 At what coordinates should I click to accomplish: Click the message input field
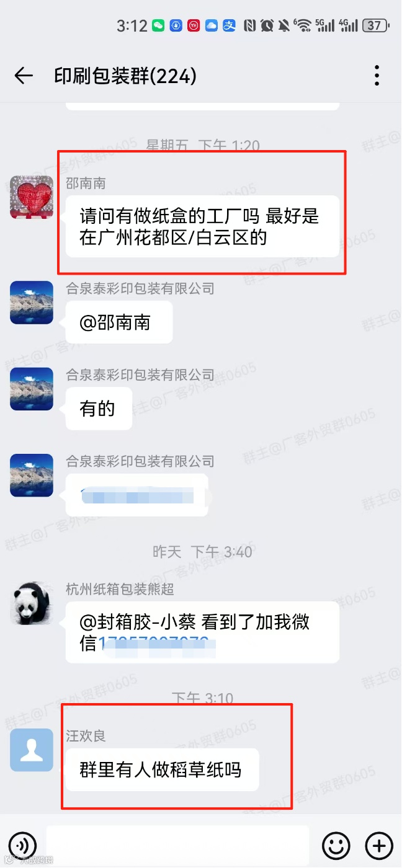177,845
